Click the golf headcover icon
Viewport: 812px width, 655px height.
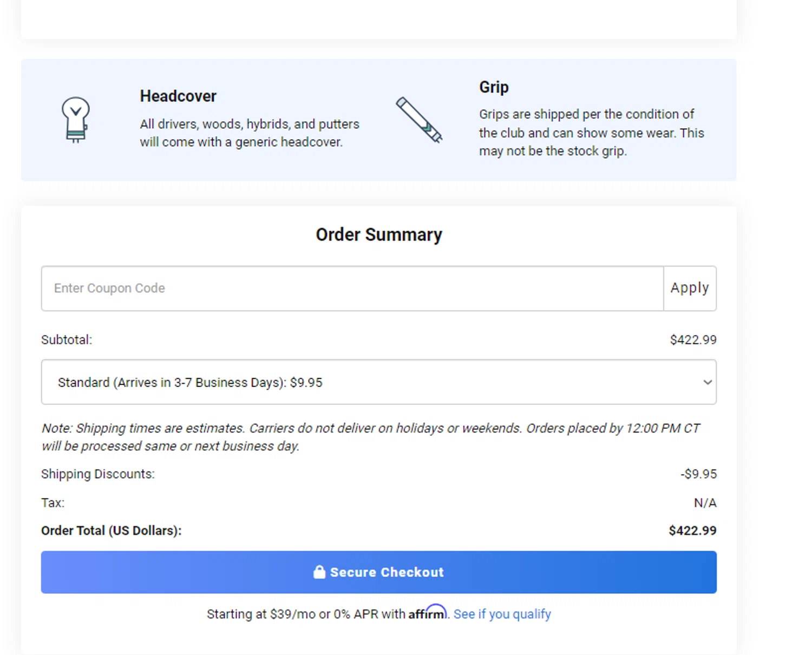(x=75, y=120)
